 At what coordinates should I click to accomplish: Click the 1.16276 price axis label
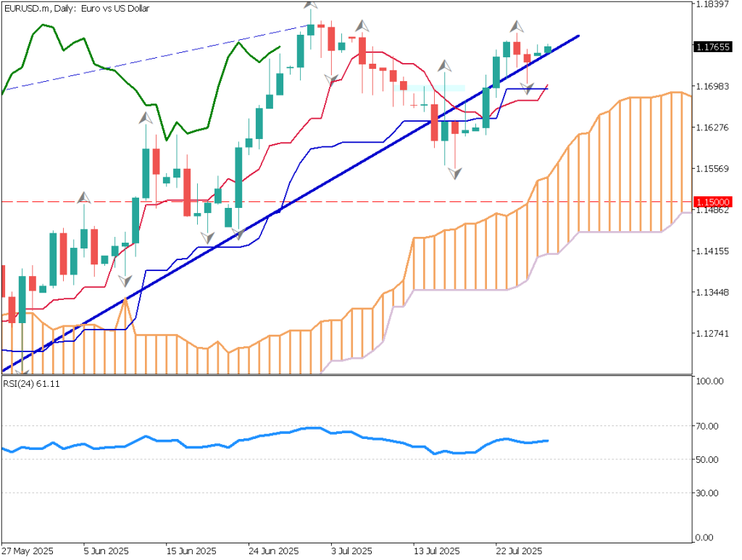coord(712,128)
